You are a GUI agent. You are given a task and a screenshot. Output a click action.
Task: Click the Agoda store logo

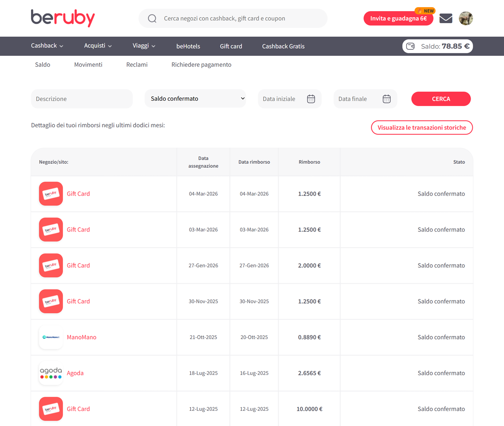(x=51, y=373)
